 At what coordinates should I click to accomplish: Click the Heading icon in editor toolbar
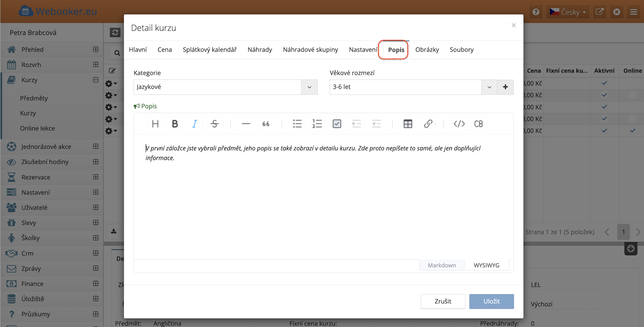coord(155,124)
